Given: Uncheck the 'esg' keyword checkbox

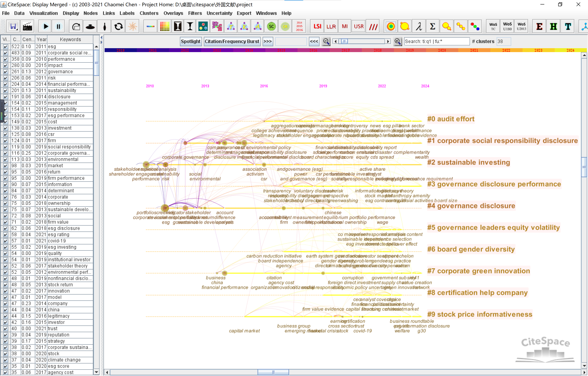Looking at the screenshot, I should coord(5,47).
